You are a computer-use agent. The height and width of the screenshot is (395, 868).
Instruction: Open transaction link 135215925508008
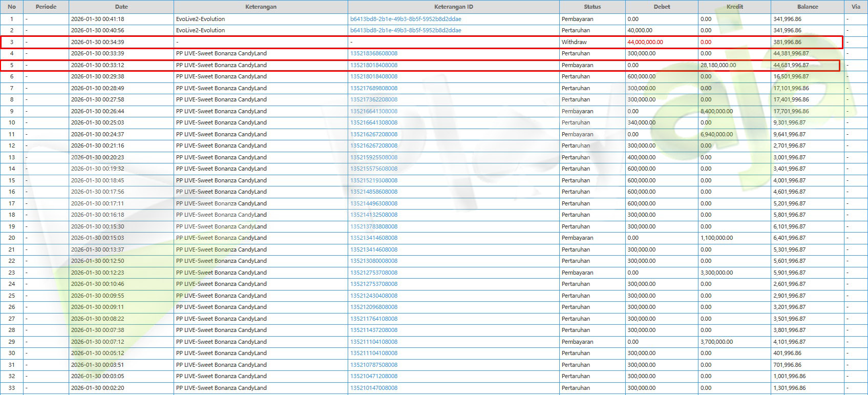pos(373,157)
